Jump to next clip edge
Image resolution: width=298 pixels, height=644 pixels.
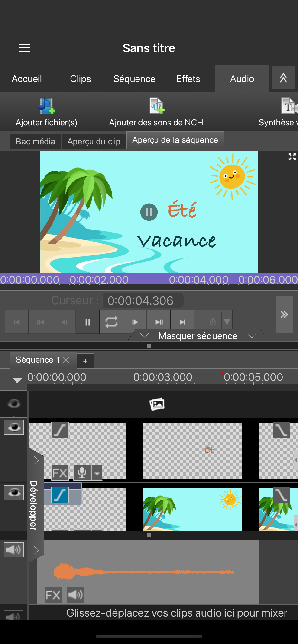click(159, 322)
